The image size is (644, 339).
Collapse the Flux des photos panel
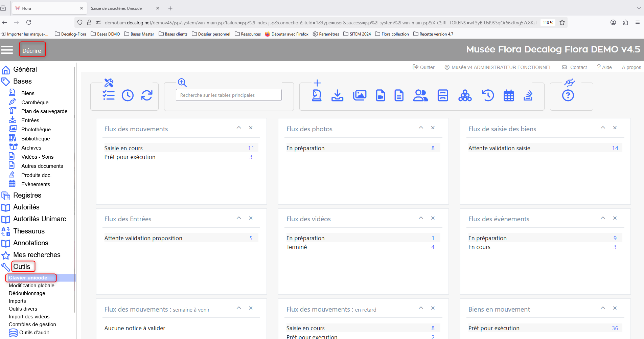421,128
